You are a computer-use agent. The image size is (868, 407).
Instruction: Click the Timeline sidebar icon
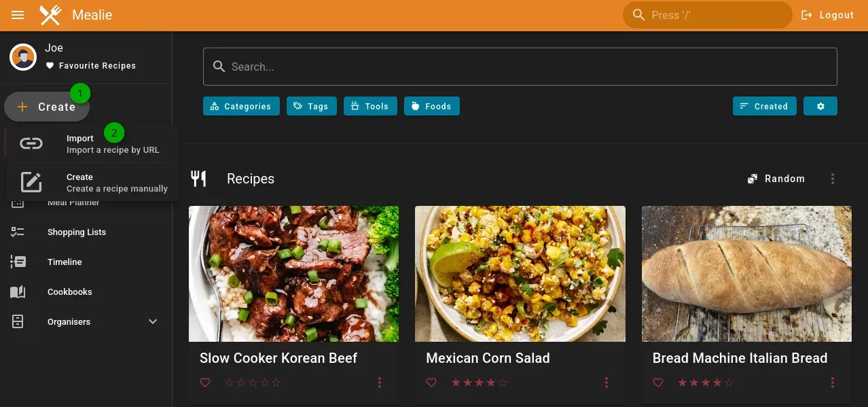[x=18, y=262]
